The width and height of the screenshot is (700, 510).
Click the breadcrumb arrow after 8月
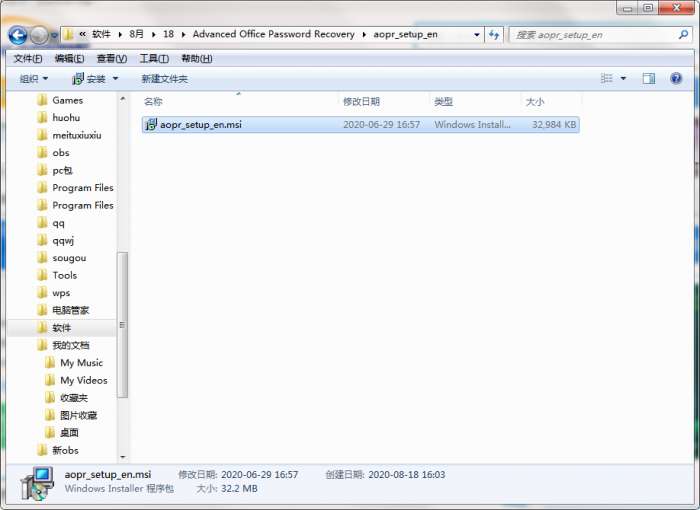(154, 35)
